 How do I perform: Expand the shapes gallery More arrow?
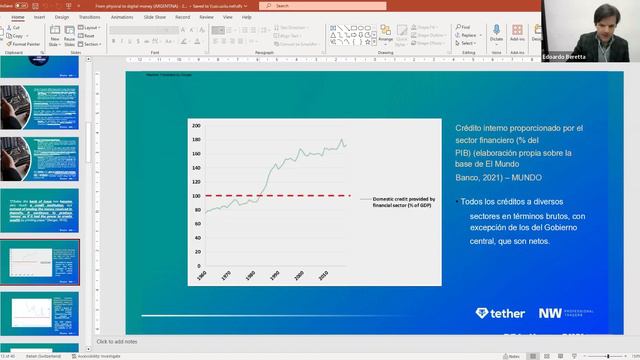[x=374, y=42]
